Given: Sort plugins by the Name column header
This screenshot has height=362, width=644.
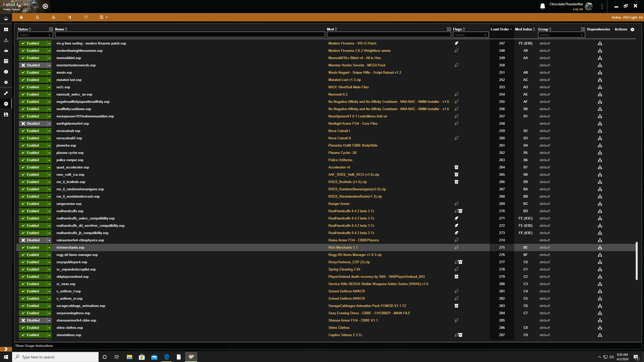Looking at the screenshot, I should point(61,29).
